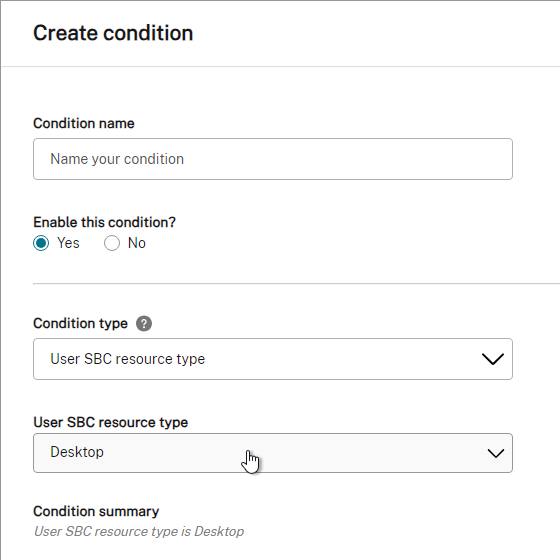Click the "Yes" label text
This screenshot has width=560, height=560.
68,243
